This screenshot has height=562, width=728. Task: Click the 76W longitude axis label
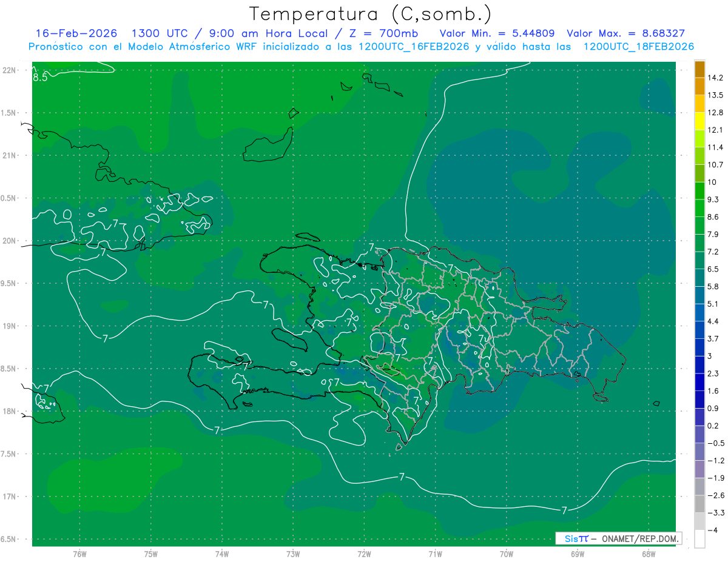coord(79,554)
